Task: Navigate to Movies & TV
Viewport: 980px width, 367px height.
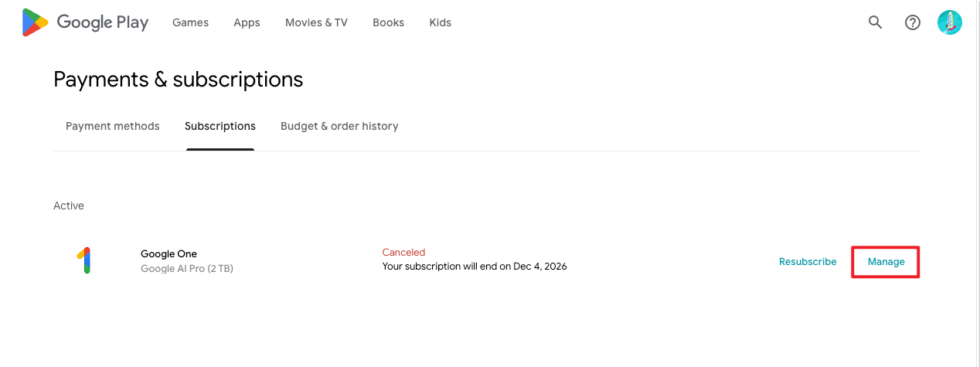Action: [316, 22]
